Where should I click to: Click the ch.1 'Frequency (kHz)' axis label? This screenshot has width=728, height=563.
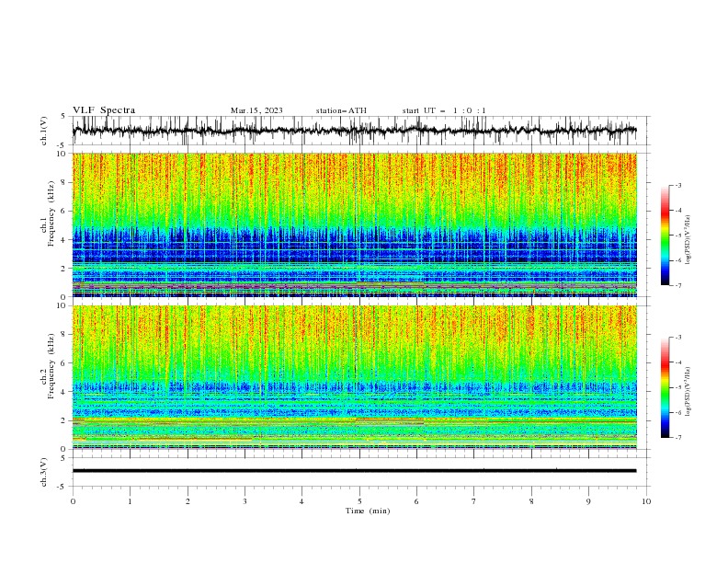pos(51,213)
